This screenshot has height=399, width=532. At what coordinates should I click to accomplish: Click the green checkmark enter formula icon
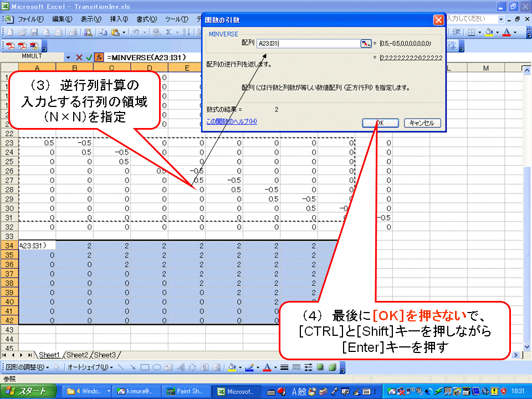[x=89, y=57]
